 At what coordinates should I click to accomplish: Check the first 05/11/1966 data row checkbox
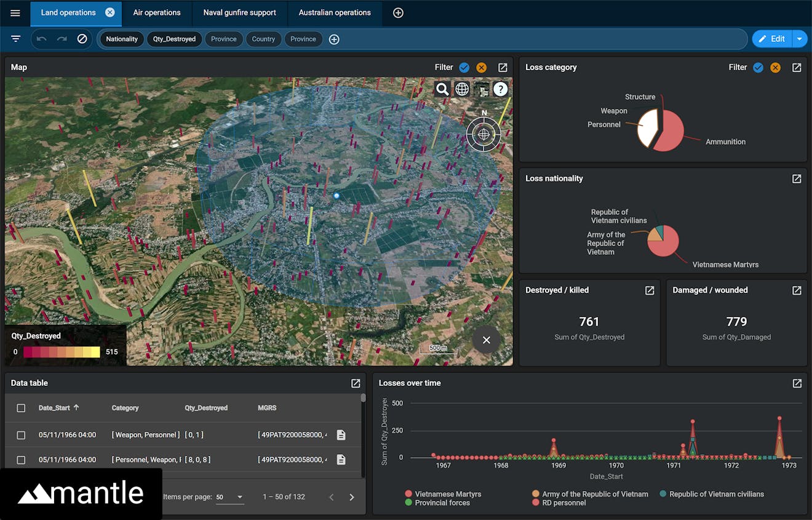coord(21,435)
